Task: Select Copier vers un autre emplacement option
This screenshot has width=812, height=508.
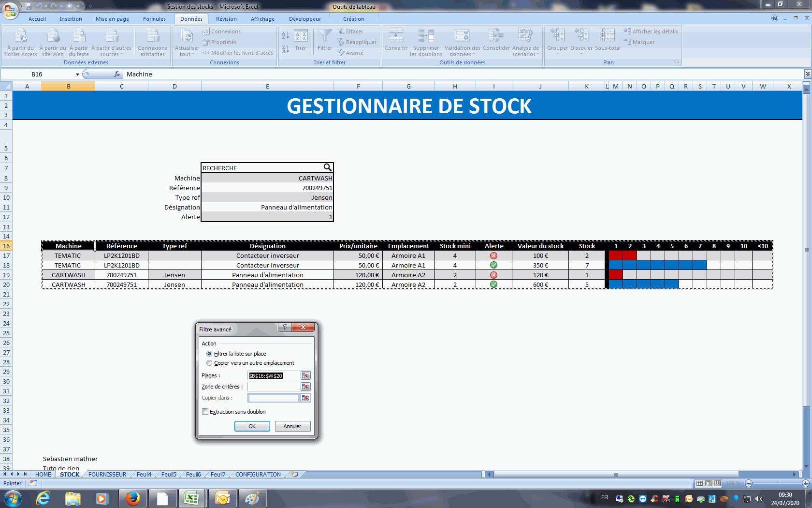Action: point(209,363)
